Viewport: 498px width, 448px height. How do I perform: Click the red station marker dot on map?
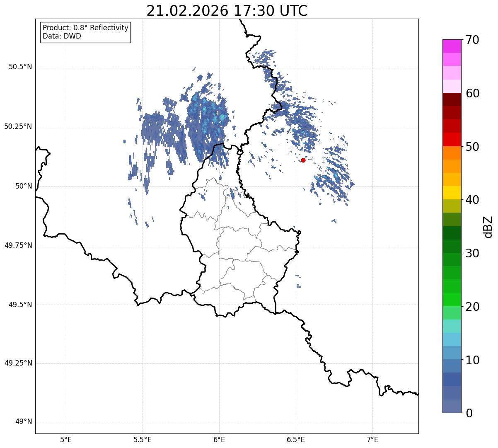pyautogui.click(x=303, y=160)
